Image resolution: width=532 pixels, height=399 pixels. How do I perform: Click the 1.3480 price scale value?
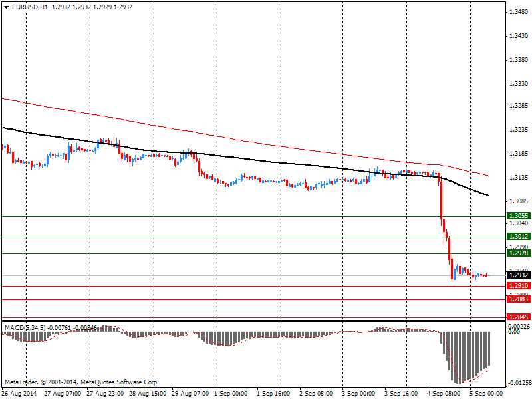coord(519,12)
